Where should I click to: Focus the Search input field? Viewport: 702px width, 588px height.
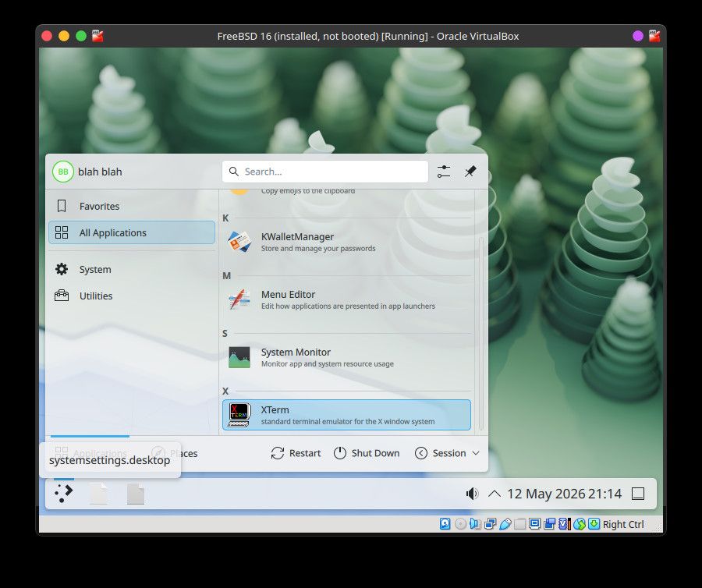[x=325, y=172]
